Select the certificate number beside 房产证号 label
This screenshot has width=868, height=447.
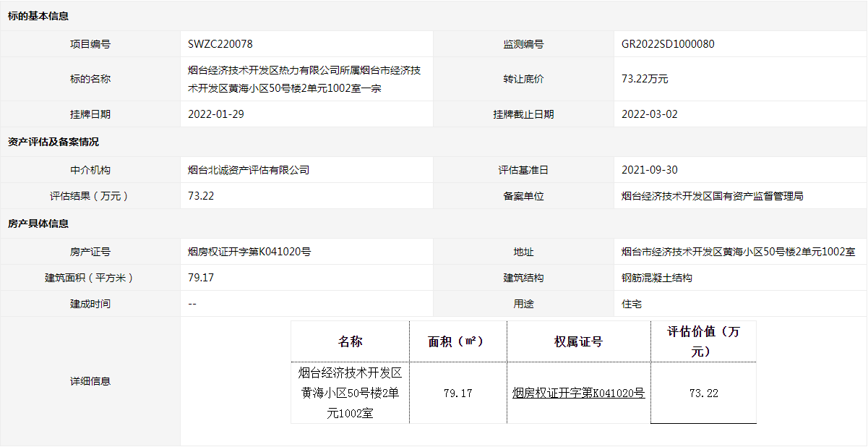pos(249,252)
